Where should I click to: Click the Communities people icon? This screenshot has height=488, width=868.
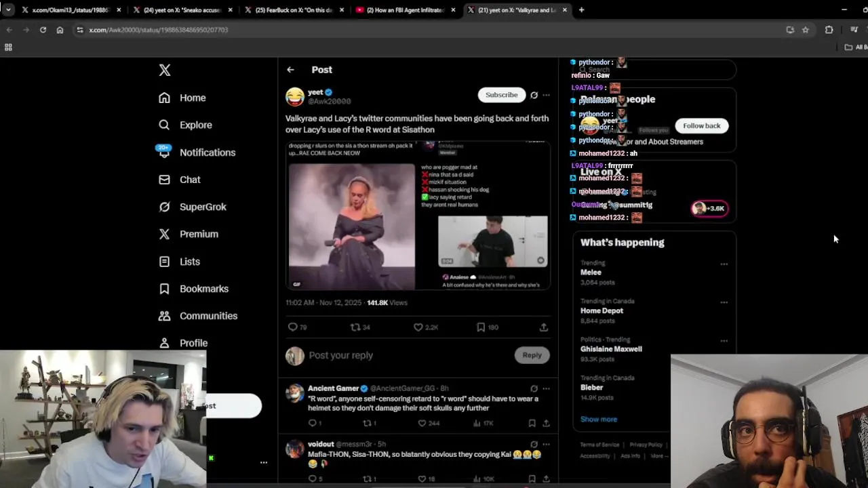point(164,316)
